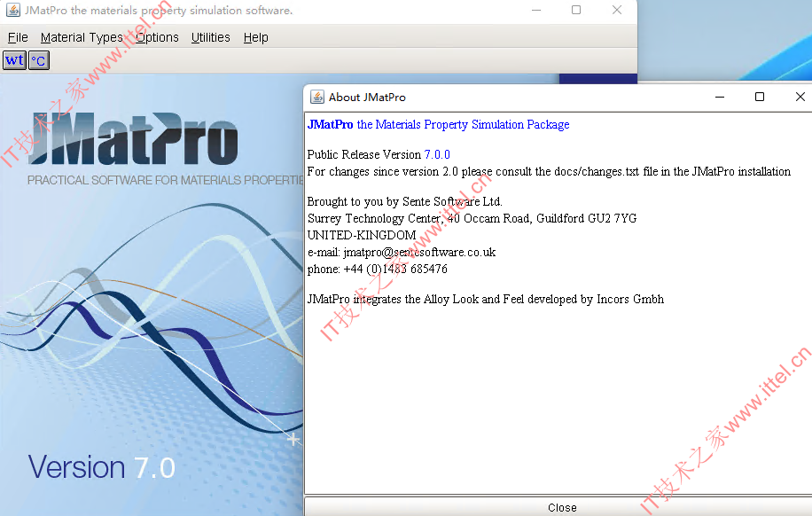Open the Utilities menu

211,37
